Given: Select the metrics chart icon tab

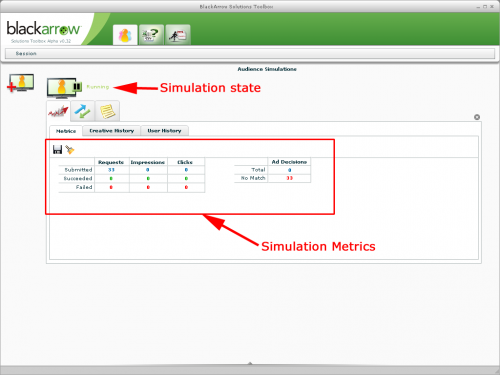Looking at the screenshot, I should pos(58,111).
